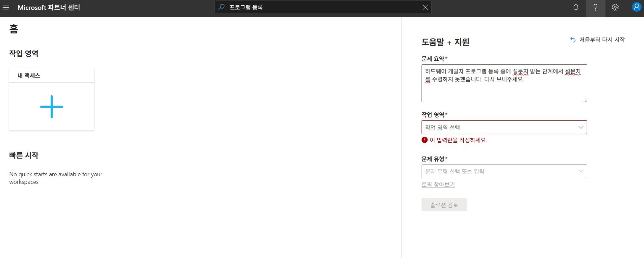Open the 토픽 찾아보기 link
The height and width of the screenshot is (258, 644).
438,185
